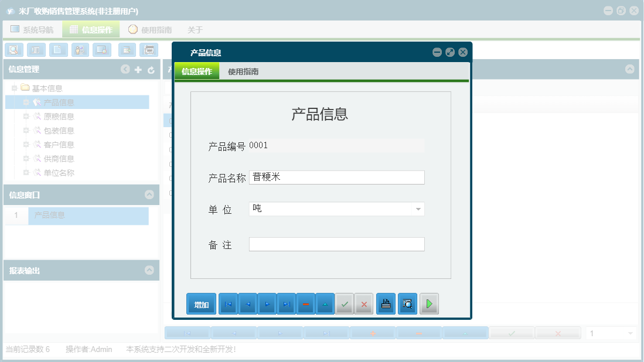Refresh the 信息管理 panel
The image size is (644, 362).
[x=151, y=69]
